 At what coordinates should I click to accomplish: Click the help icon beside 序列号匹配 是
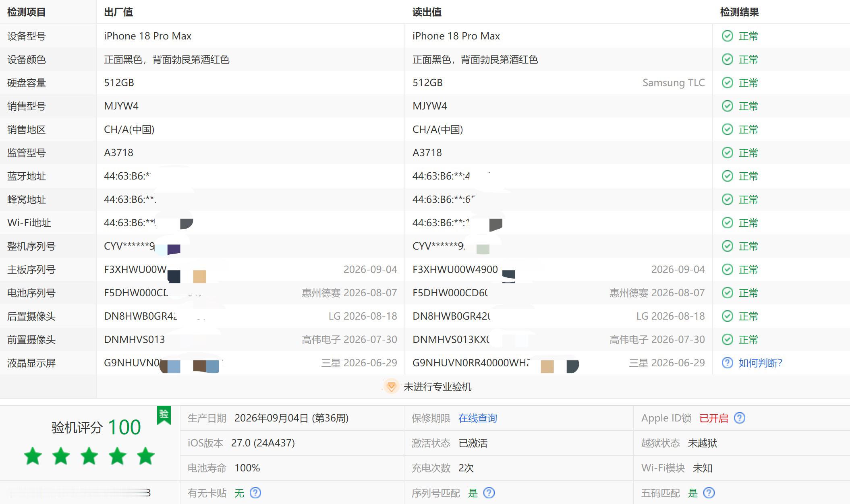click(x=489, y=493)
